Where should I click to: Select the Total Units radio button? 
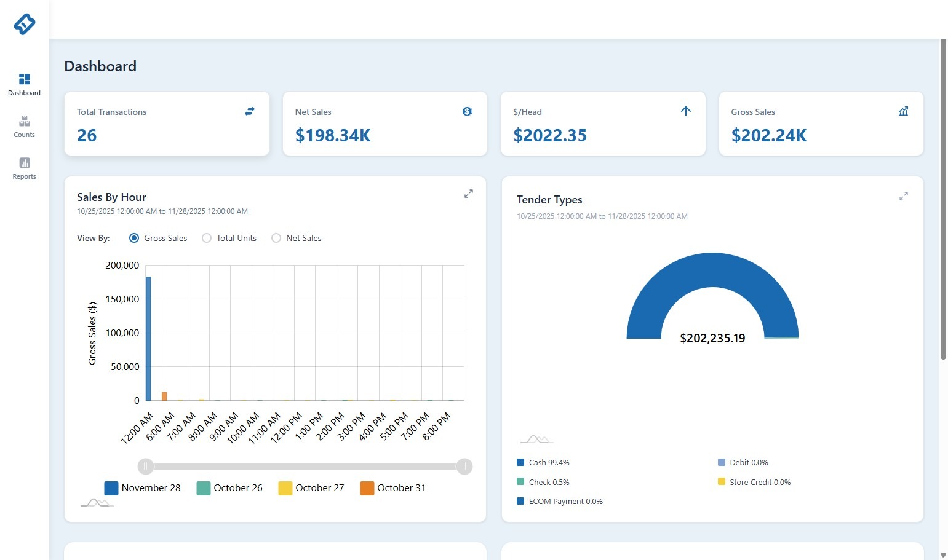click(207, 238)
